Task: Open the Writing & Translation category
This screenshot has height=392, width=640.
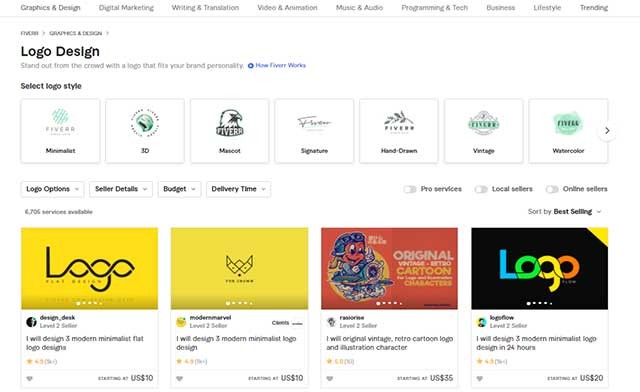Action: (205, 7)
